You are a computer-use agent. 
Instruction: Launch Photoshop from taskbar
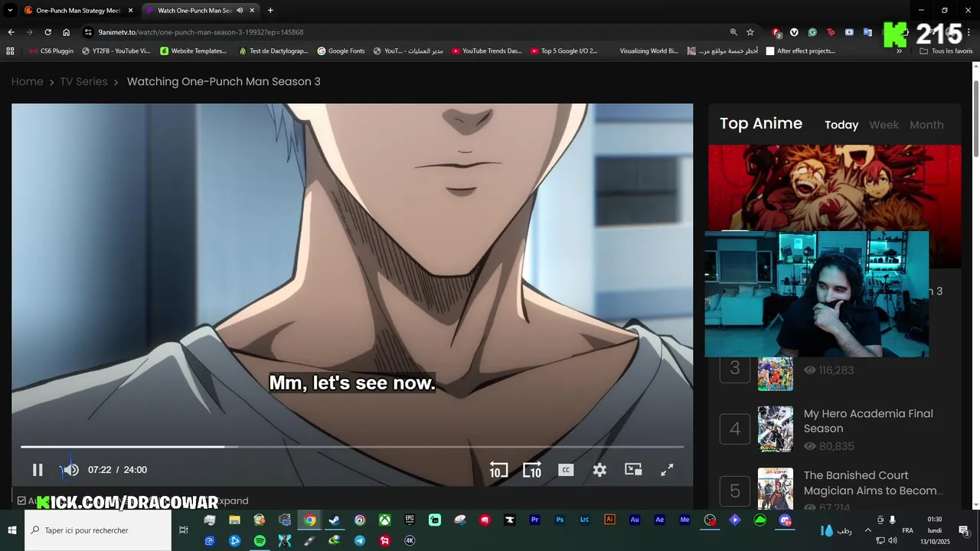click(x=560, y=520)
